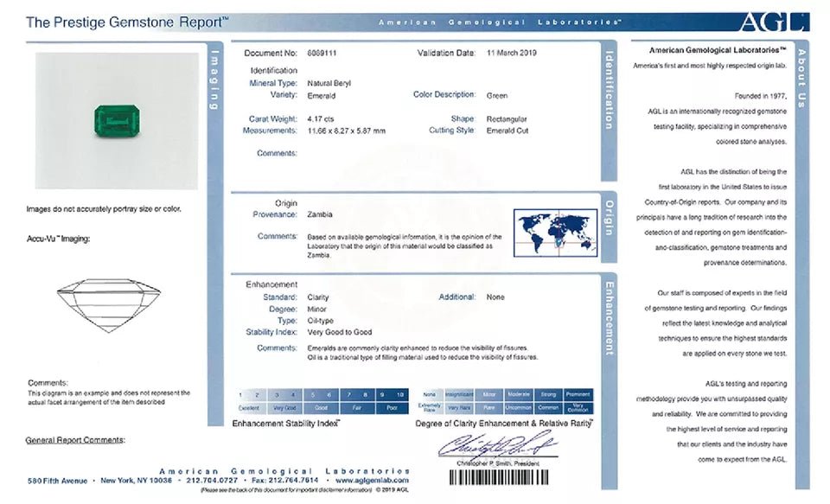Open the vertical Origin tab
830x504 pixels.
pos(609,218)
